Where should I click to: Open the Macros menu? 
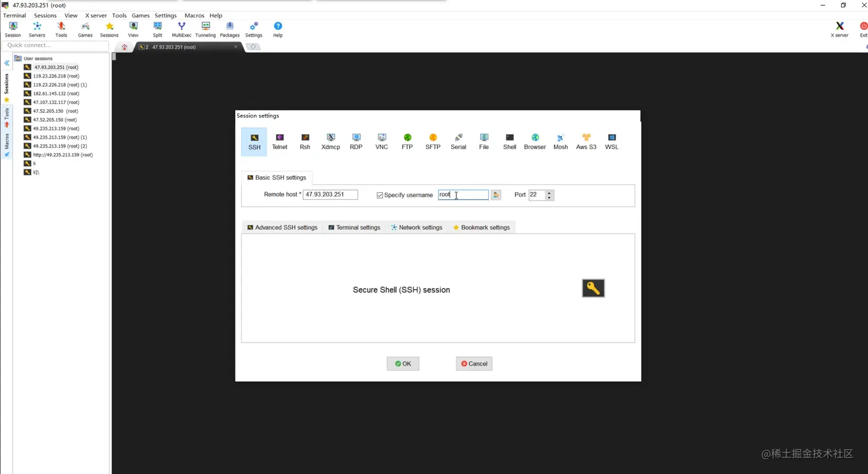[x=194, y=15]
